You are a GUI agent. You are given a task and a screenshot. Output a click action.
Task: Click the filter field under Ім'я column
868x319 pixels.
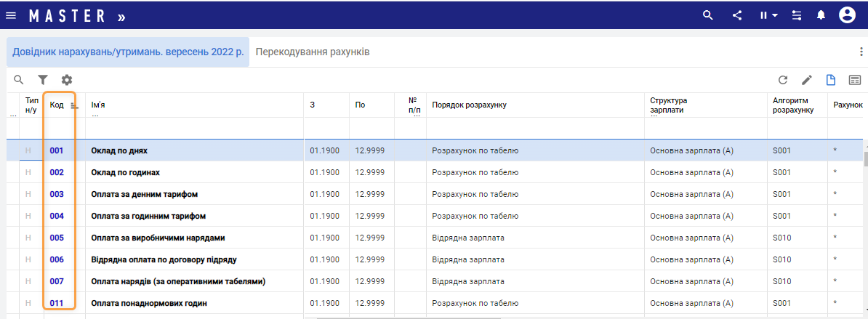pos(193,128)
